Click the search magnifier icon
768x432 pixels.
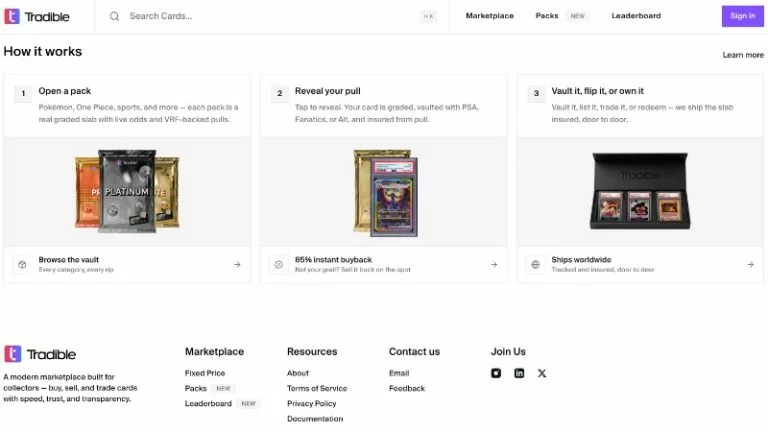[x=114, y=16]
